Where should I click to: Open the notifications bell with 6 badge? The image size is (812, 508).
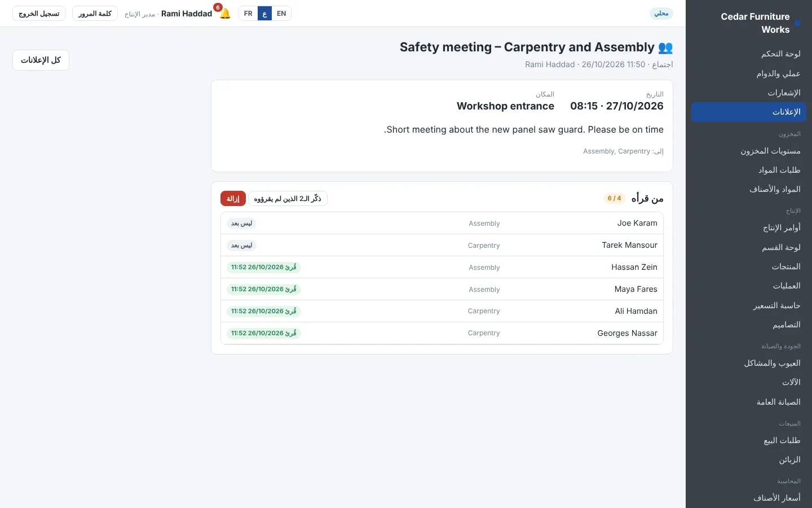click(x=225, y=14)
